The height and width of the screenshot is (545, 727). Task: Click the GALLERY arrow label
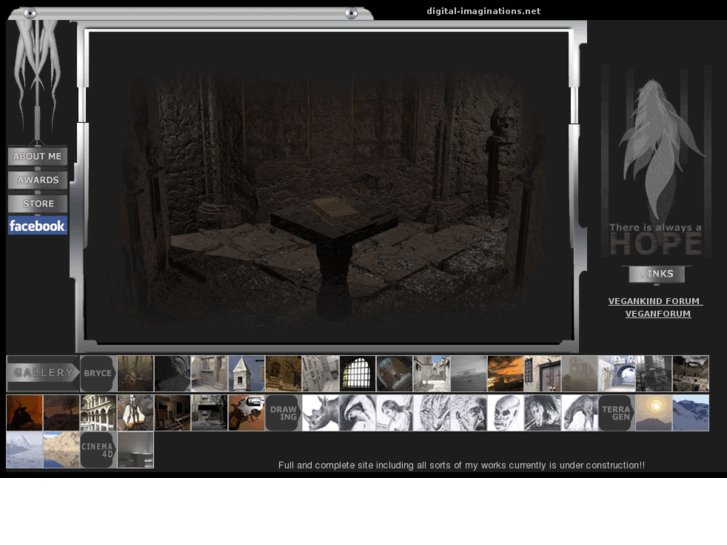pyautogui.click(x=43, y=373)
